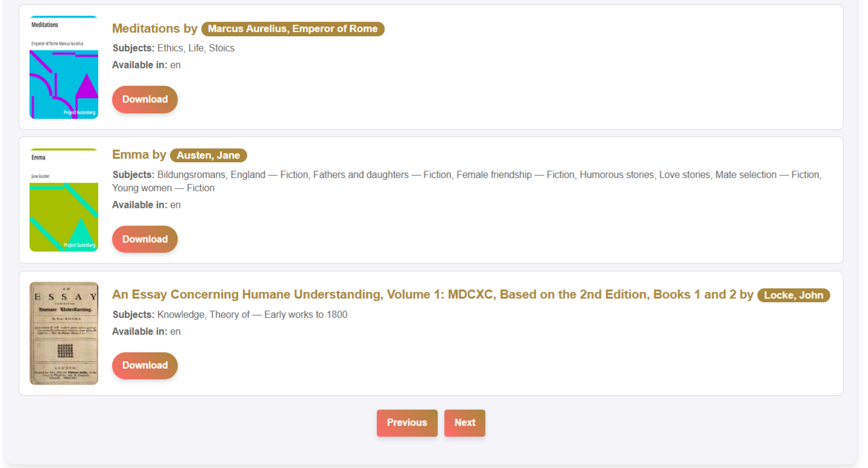Click the Emma title heading
The image size is (868, 468).
point(130,155)
